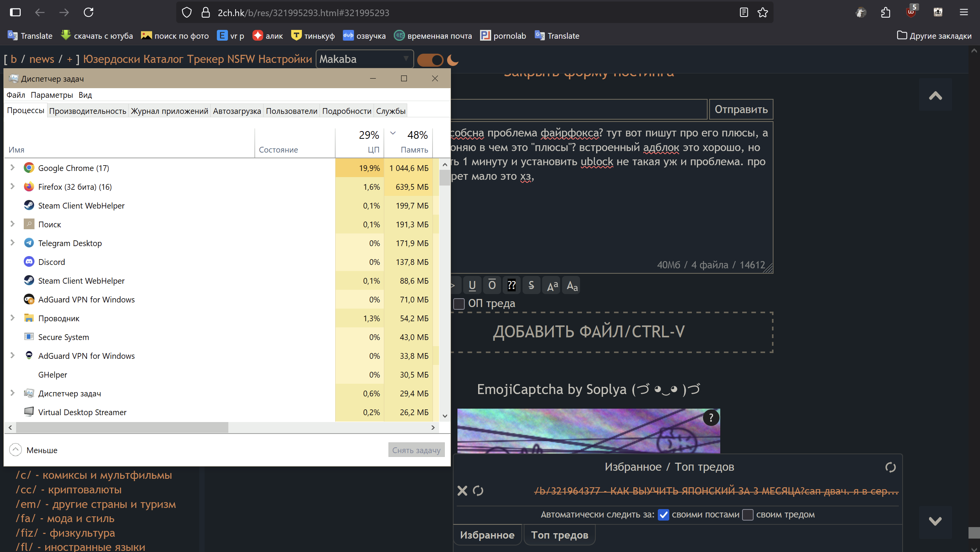The image size is (980, 552).
Task: Reload the page with browser refresh icon
Action: pyautogui.click(x=88, y=12)
